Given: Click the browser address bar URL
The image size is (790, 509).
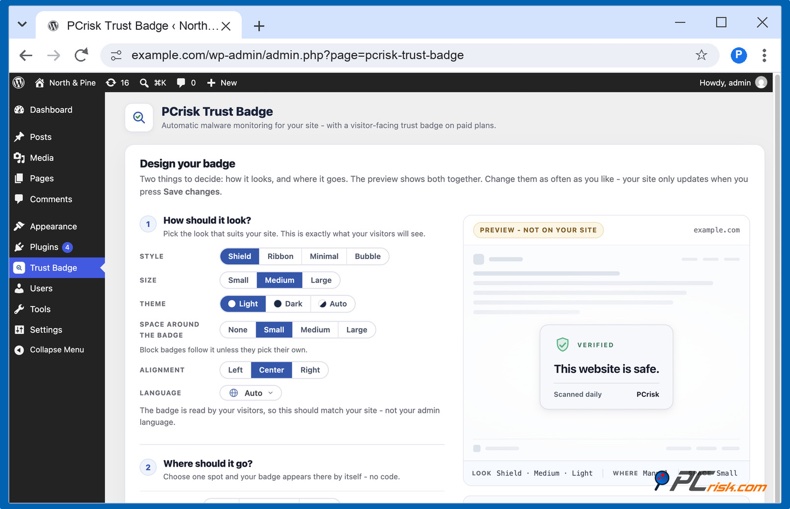Looking at the screenshot, I should pyautogui.click(x=298, y=55).
